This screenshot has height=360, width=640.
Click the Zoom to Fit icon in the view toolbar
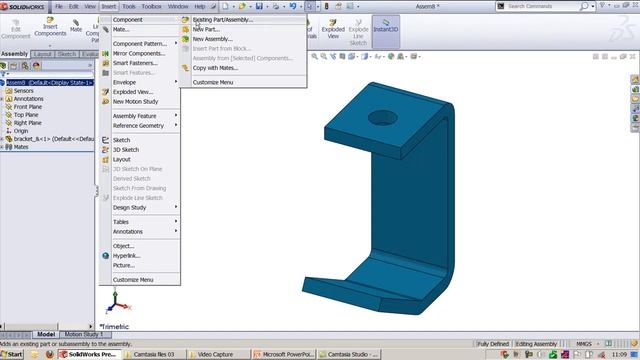pyautogui.click(x=315, y=56)
